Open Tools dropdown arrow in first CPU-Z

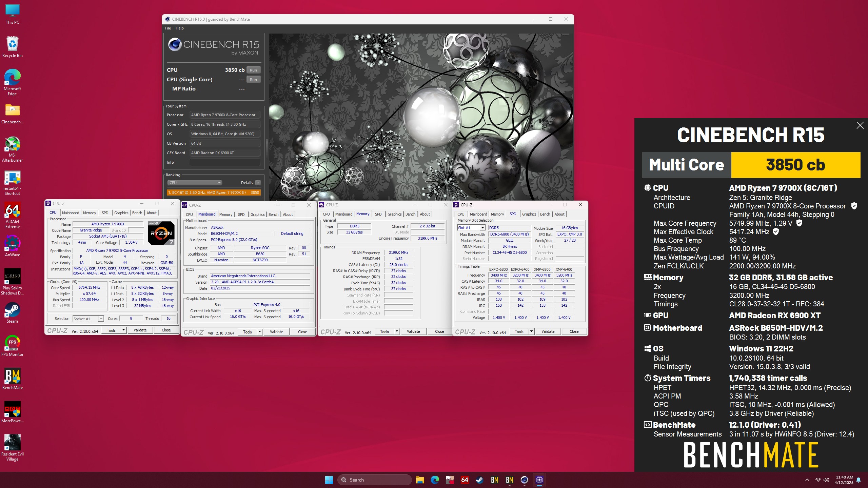pyautogui.click(x=123, y=330)
